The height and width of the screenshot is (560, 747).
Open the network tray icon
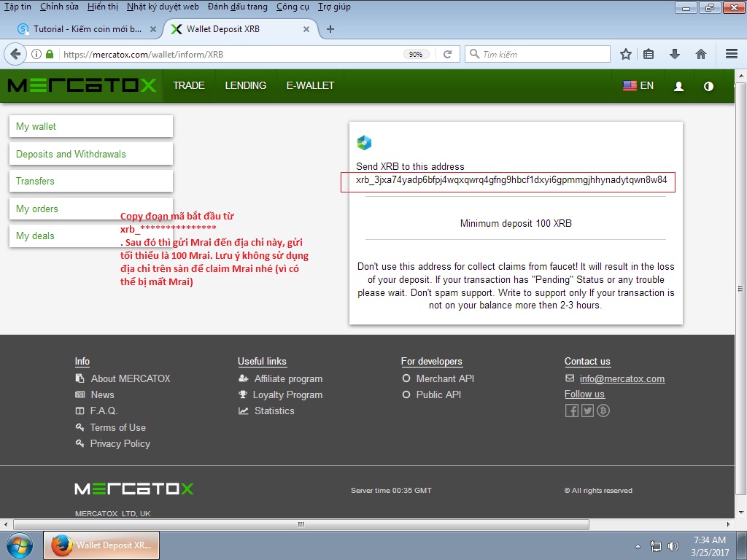click(x=656, y=546)
